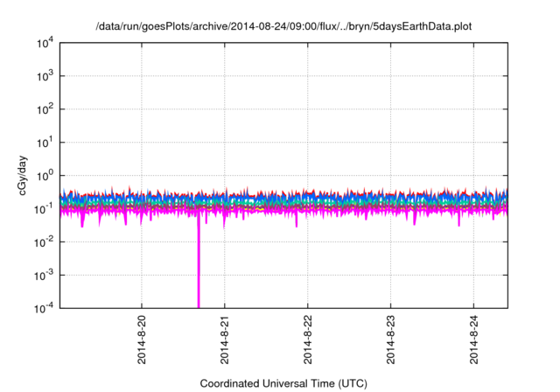Screen dimensions: 560x392
Task: Click the 10^2 y-axis tick label
Action: pyautogui.click(x=45, y=109)
